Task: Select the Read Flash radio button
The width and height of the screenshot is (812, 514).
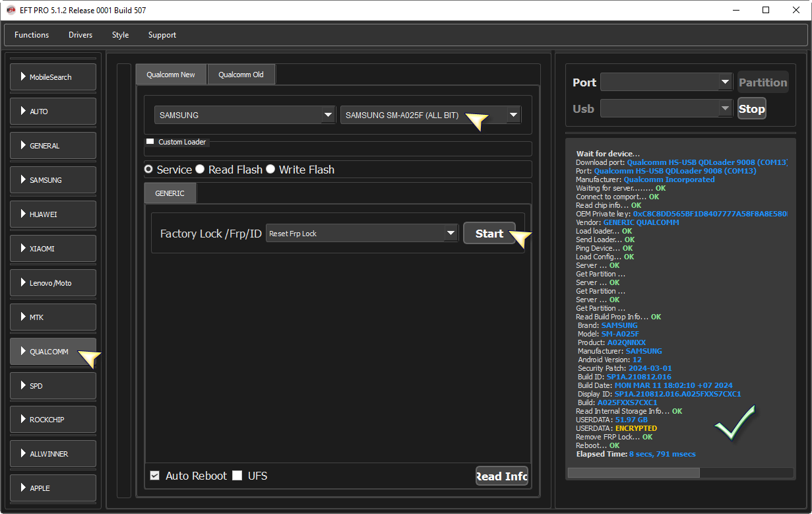Action: click(200, 170)
